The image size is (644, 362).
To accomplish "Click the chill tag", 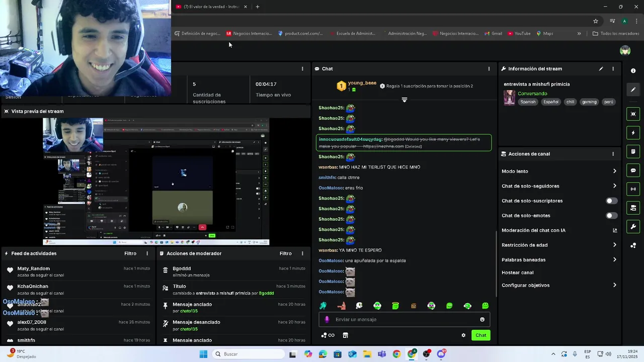I will [x=570, y=102].
